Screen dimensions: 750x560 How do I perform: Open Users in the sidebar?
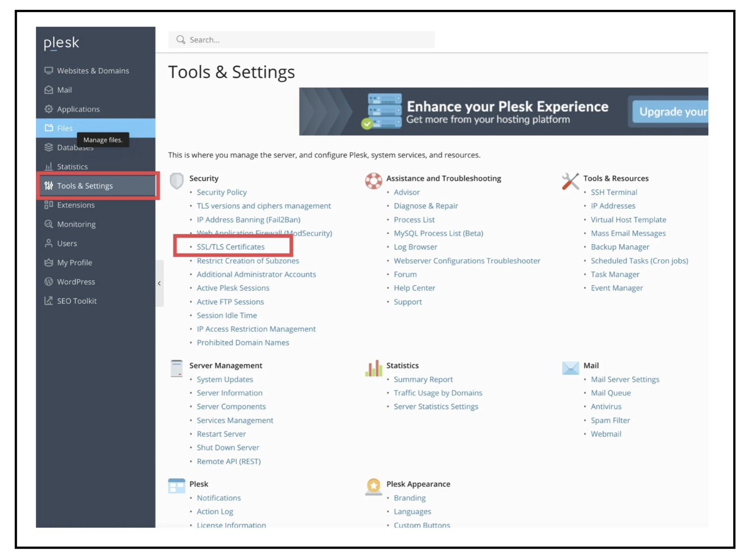tap(96, 243)
